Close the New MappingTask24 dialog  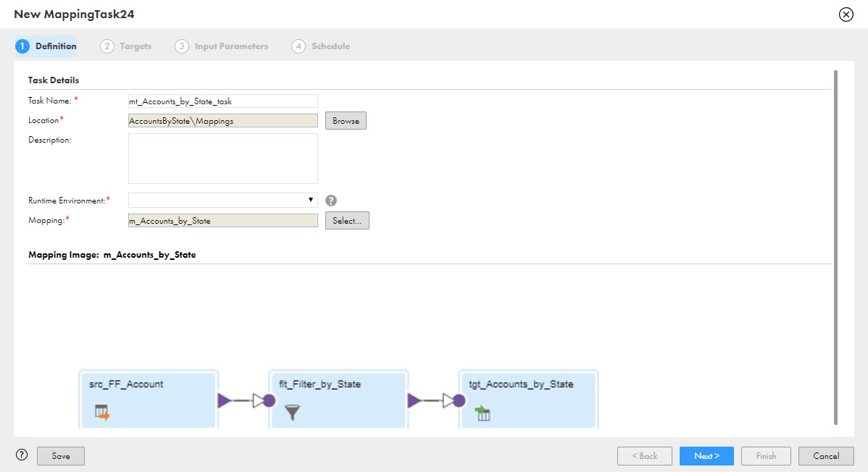pos(846,14)
